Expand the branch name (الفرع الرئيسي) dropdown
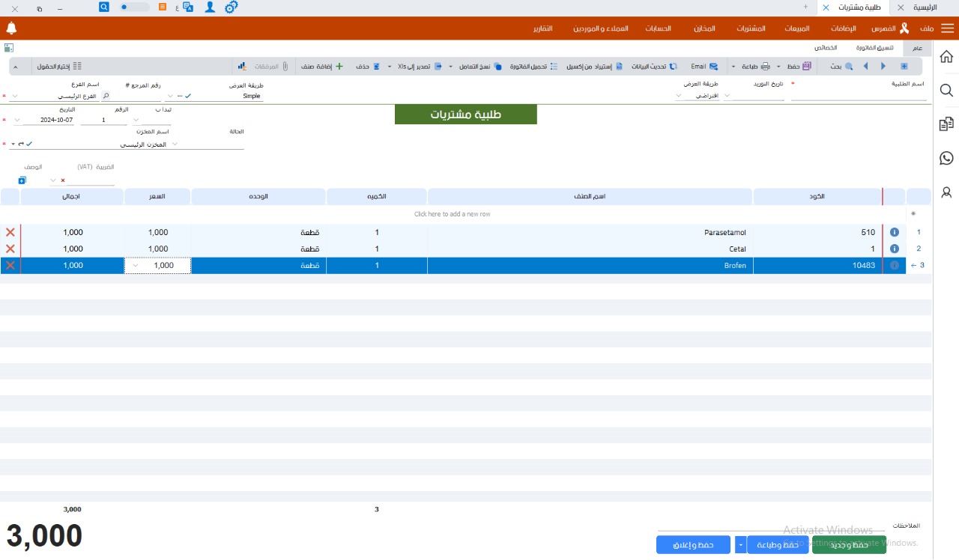 16,96
